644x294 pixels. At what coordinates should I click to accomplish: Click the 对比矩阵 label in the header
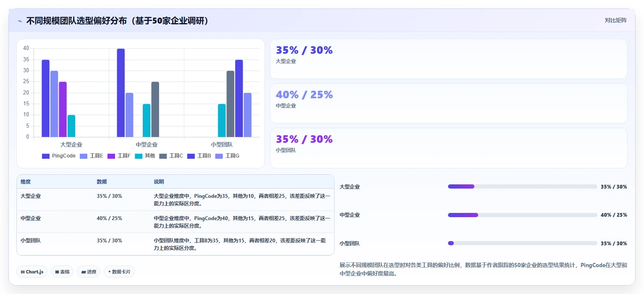pos(615,21)
